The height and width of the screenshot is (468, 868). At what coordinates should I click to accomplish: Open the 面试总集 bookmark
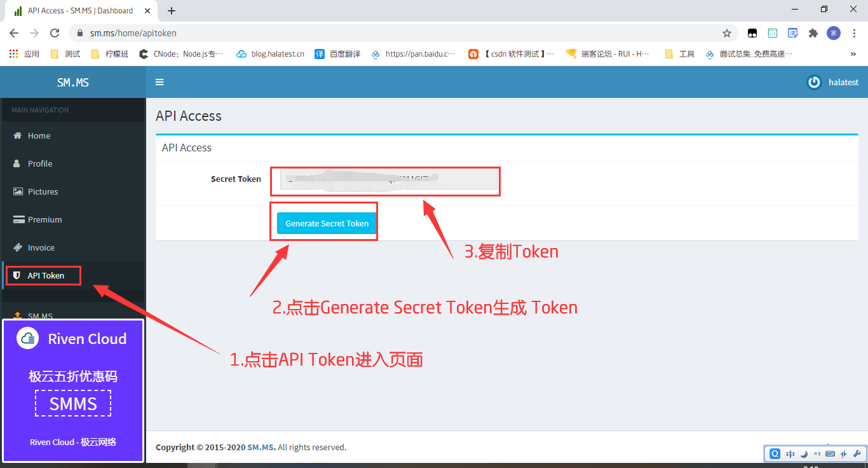750,54
